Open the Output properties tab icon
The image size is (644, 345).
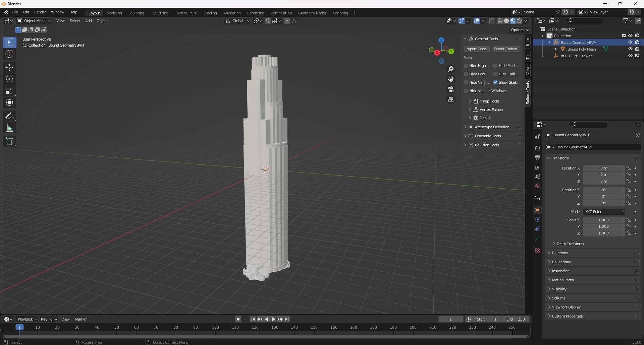[x=538, y=158]
